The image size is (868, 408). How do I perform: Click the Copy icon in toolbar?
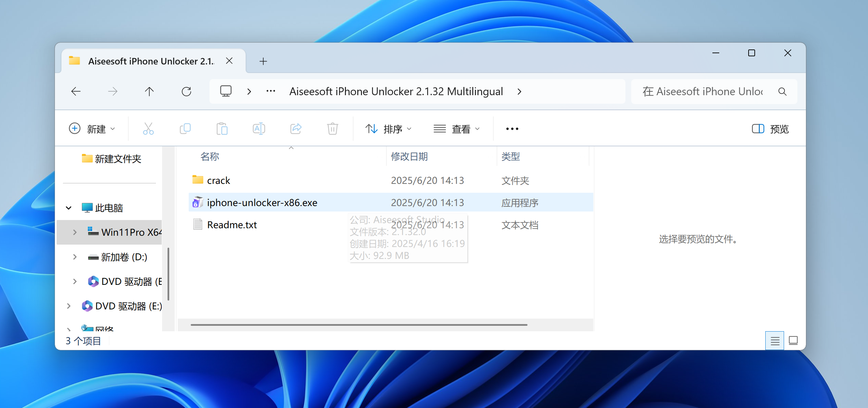pos(185,129)
